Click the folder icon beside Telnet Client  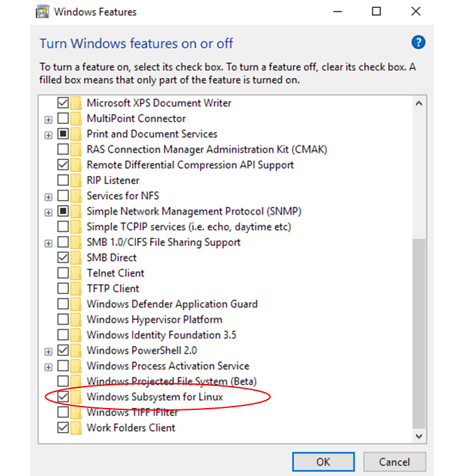click(76, 273)
